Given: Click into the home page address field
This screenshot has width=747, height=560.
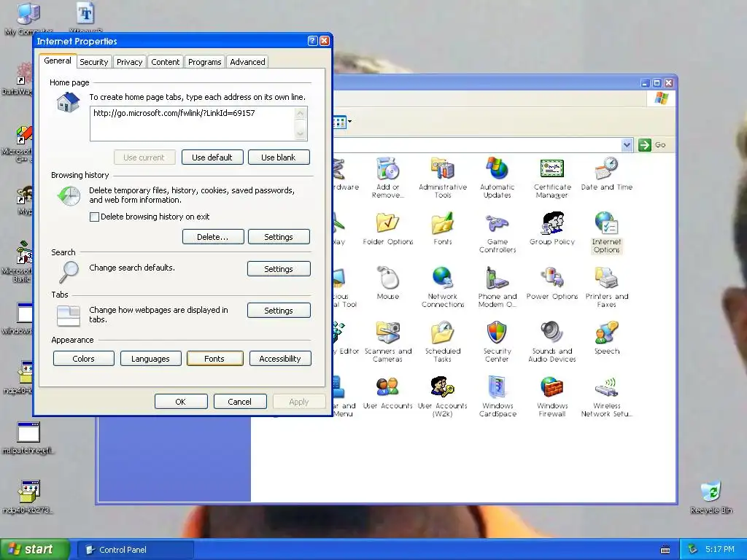Looking at the screenshot, I should coord(193,123).
